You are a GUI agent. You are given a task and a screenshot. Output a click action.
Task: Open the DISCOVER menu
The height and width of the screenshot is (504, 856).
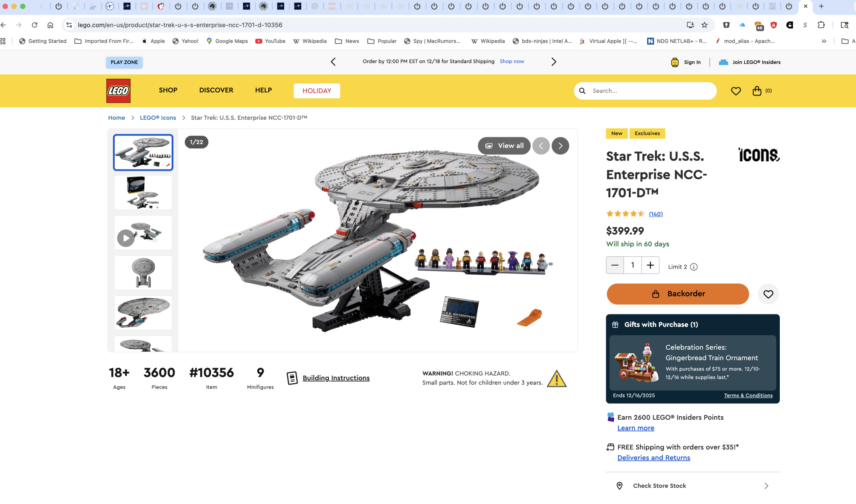[x=216, y=90]
